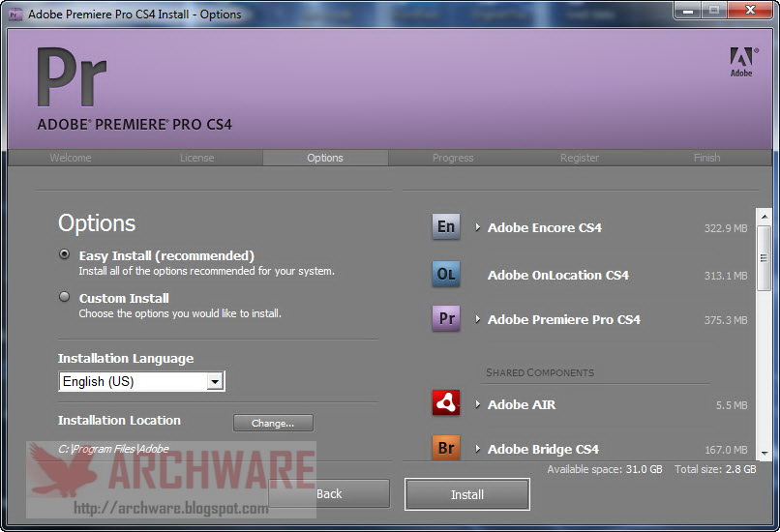The height and width of the screenshot is (532, 780).
Task: Click the Install button
Action: [x=467, y=494]
